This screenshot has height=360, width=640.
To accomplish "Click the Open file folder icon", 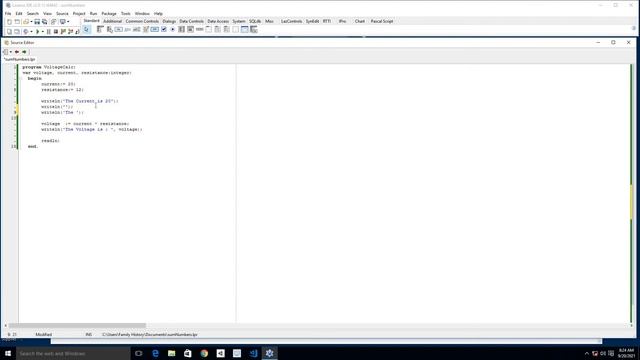I will click(26, 22).
